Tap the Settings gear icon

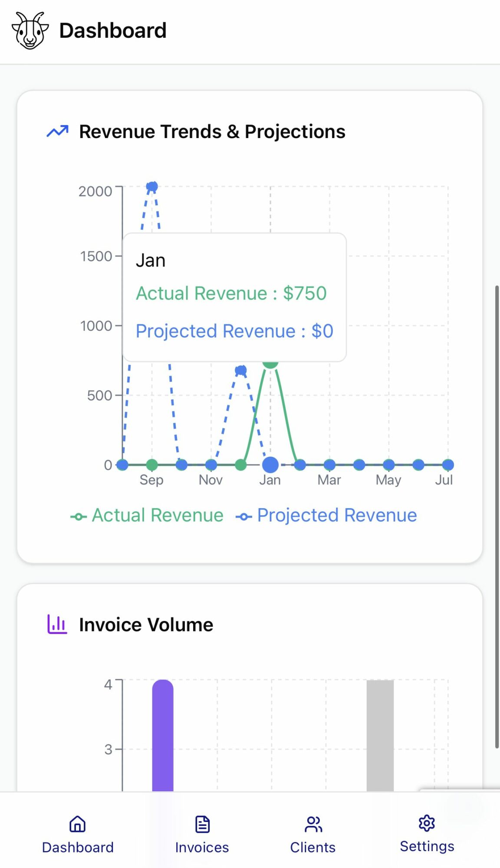click(x=427, y=823)
